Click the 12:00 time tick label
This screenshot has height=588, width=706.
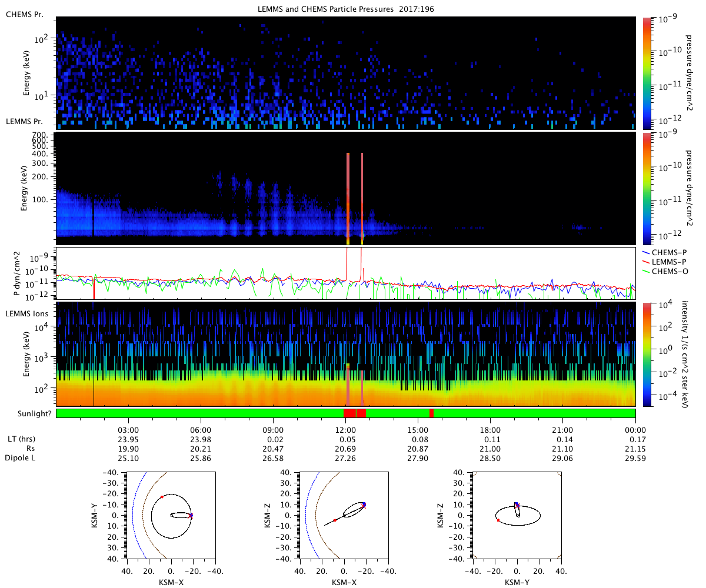coord(346,430)
